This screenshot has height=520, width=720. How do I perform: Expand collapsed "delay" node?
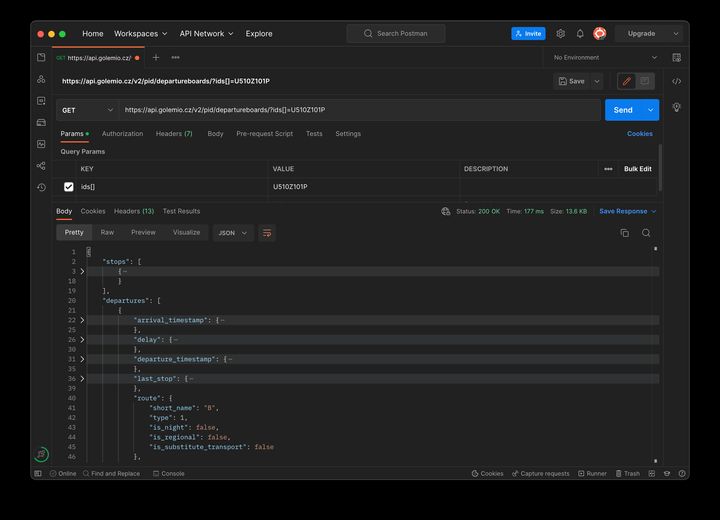click(82, 339)
